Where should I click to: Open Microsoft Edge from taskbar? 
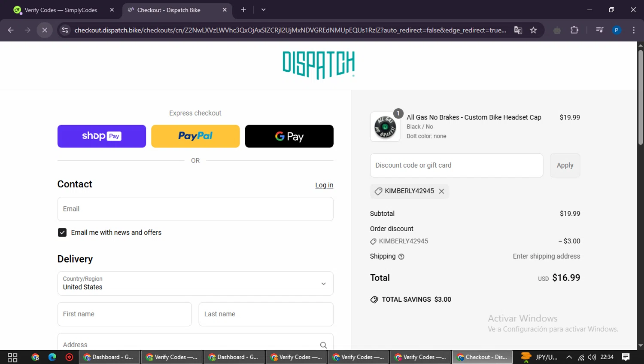pos(52,357)
